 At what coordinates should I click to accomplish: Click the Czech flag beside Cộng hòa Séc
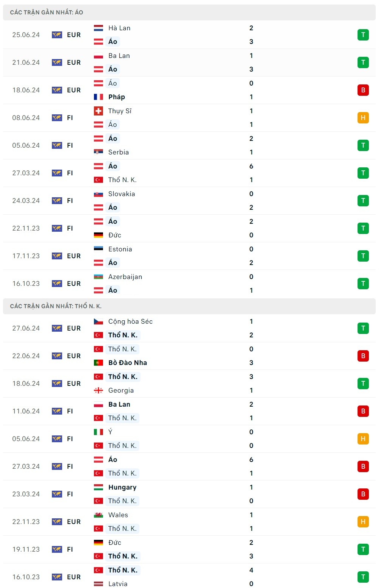98,321
